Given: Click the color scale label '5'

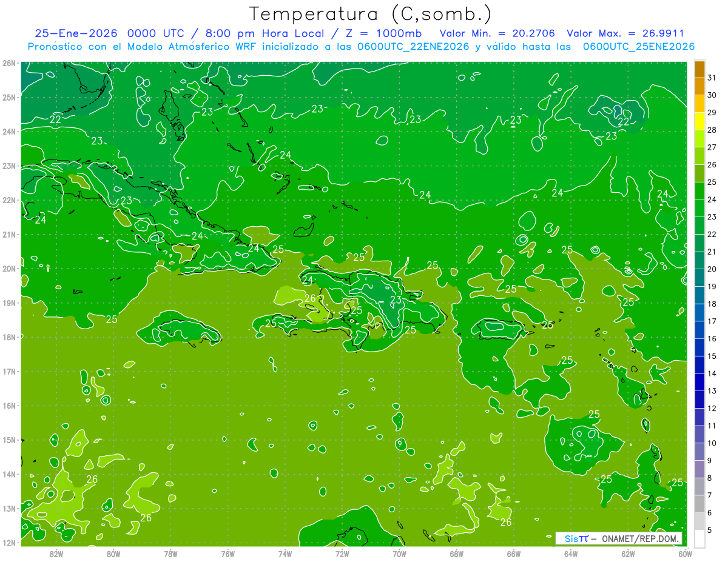Looking at the screenshot, I should coord(710,530).
